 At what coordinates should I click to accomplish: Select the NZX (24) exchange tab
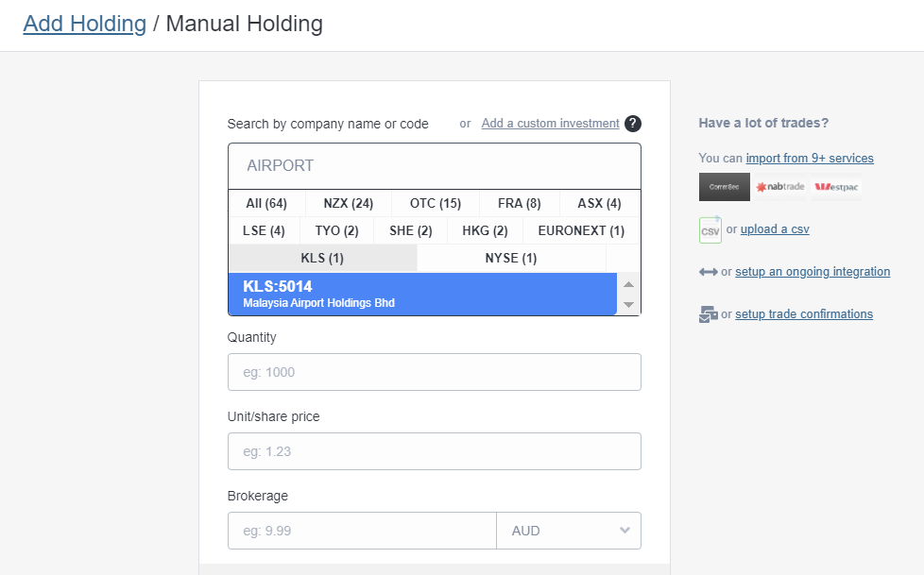(349, 203)
